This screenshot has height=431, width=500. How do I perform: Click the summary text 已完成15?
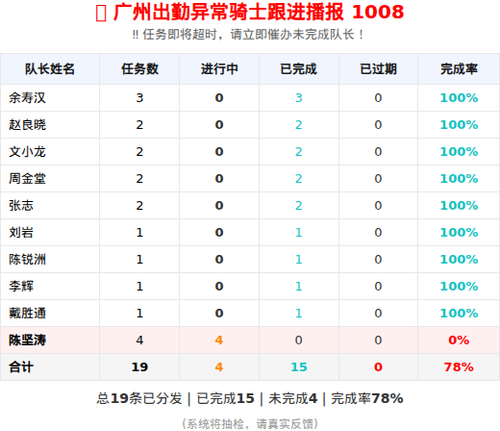pos(225,399)
